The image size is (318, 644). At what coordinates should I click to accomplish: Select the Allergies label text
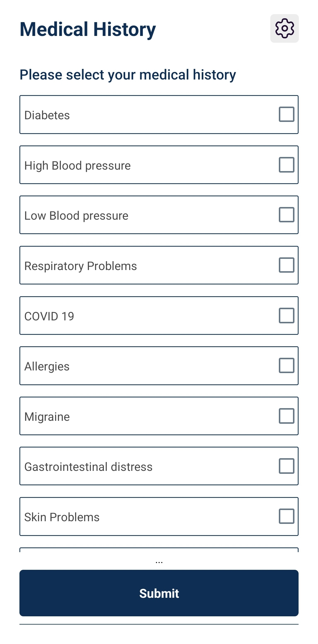coord(47,367)
